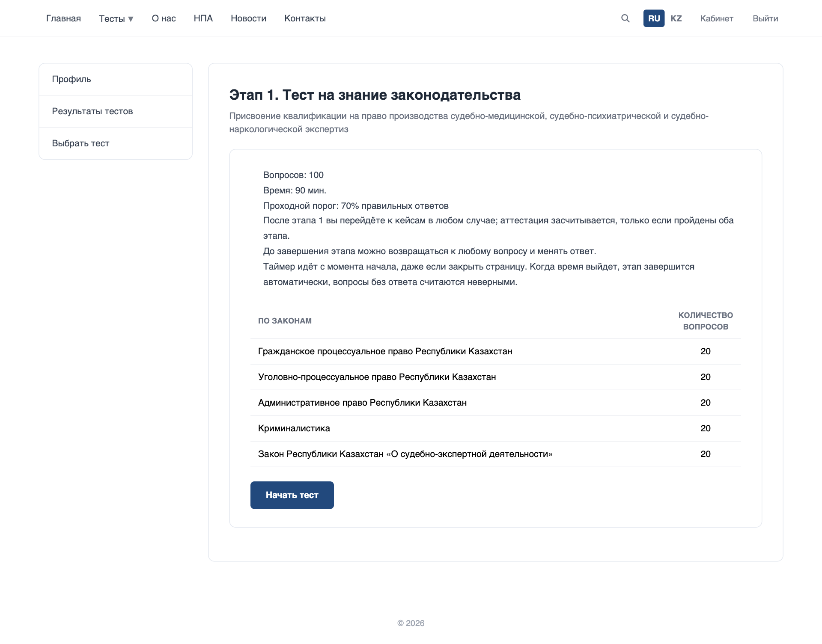This screenshot has width=822, height=644.
Task: Open the Главная nav link
Action: 63,18
